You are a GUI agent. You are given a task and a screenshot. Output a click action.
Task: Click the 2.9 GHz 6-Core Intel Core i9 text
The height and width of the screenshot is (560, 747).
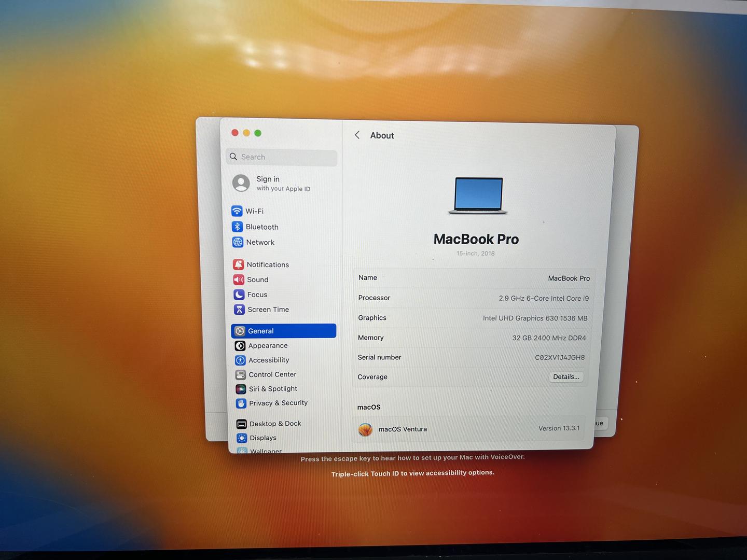point(544,298)
